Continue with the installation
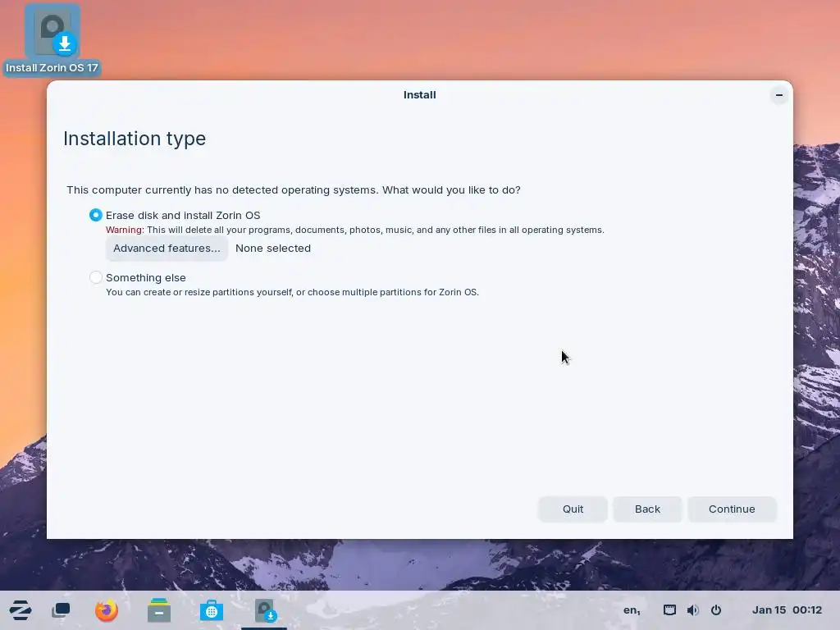Screen dimensions: 840x630 732,509
